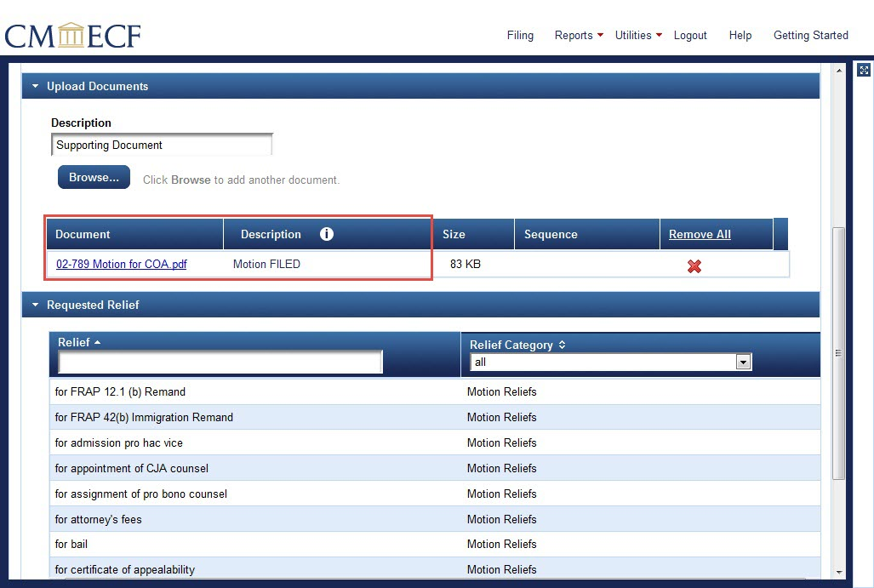Click the Remove All link
This screenshot has width=874, height=588.
700,234
